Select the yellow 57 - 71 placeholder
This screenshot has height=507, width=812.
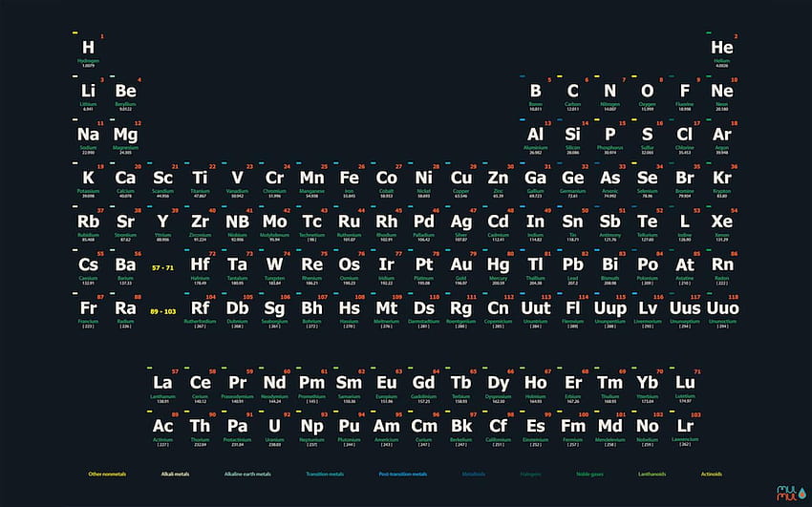tap(163, 268)
